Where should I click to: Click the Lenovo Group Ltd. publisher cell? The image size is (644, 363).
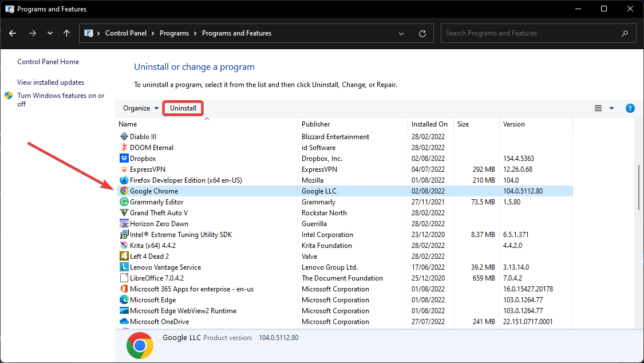tap(329, 267)
